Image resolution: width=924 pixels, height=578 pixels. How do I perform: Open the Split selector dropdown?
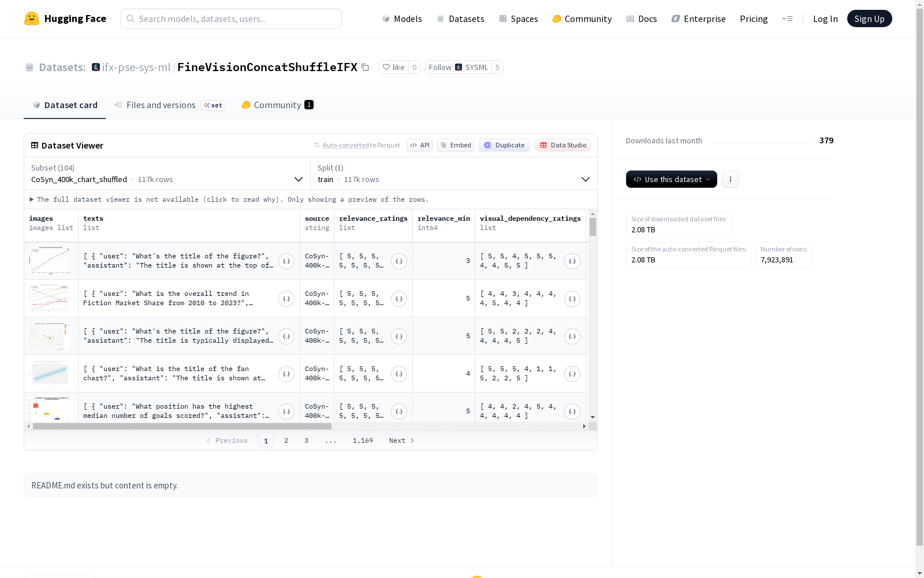pyautogui.click(x=454, y=173)
